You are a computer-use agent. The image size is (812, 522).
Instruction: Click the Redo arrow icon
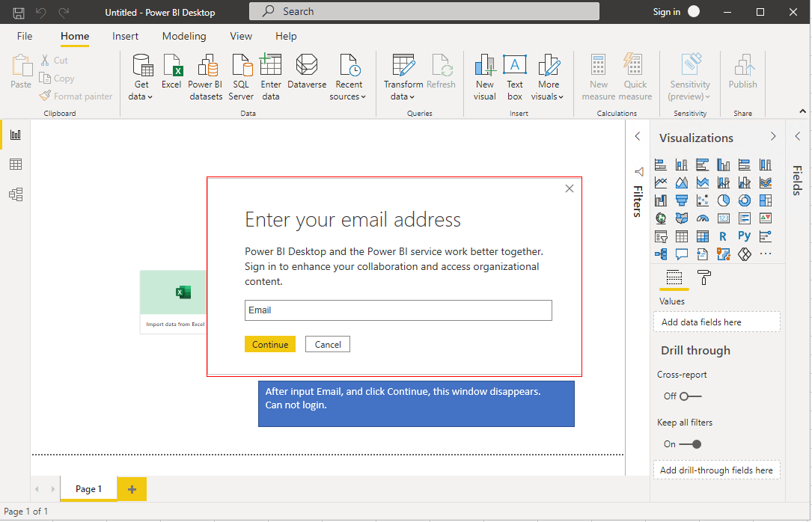pyautogui.click(x=64, y=13)
